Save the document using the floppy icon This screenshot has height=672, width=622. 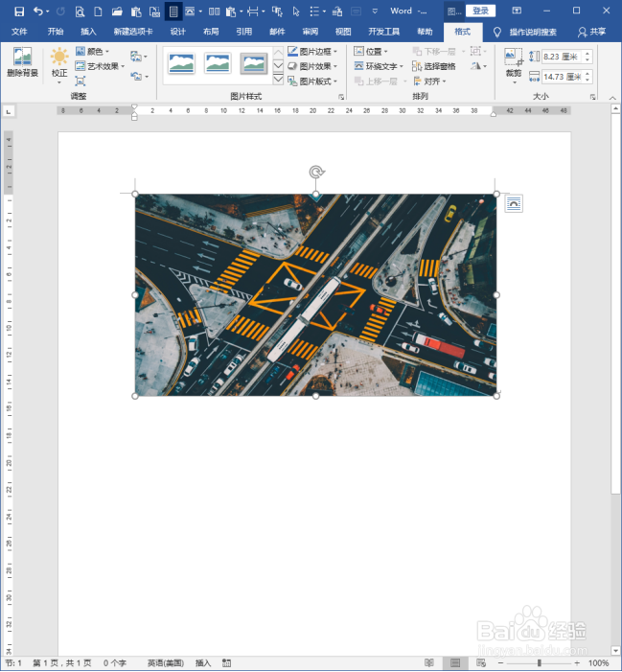19,12
